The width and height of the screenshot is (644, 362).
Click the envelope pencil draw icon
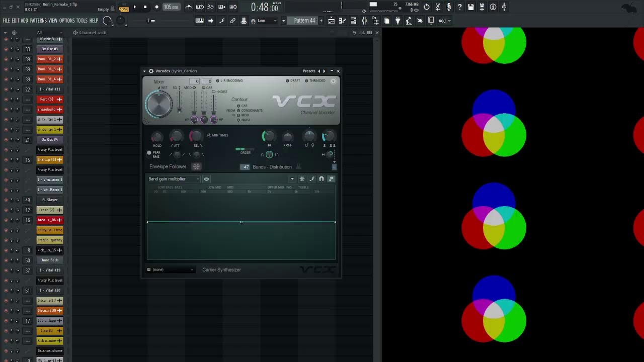(312, 179)
